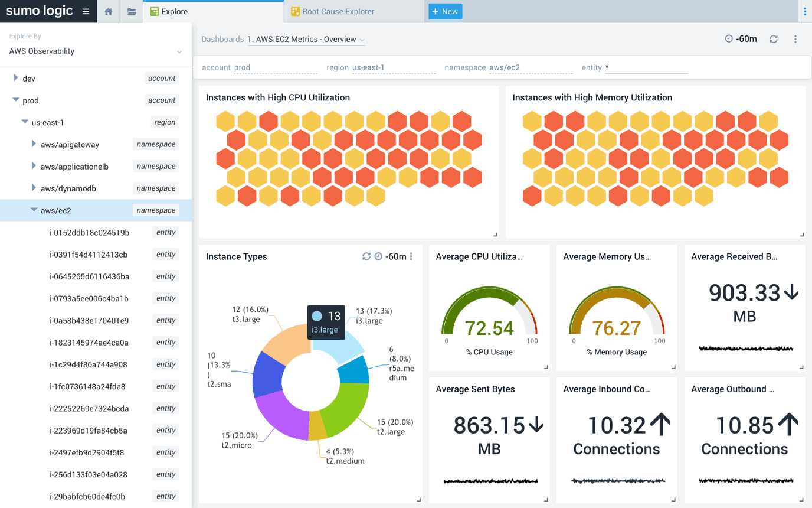Viewport: 812px width, 508px height.
Task: Click the entity filter input field
Action: pos(647,67)
